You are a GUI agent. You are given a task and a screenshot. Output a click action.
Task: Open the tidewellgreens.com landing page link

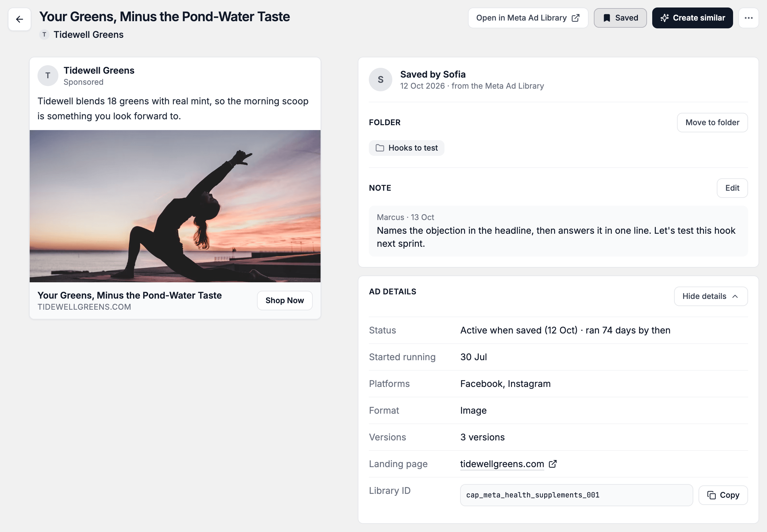[x=502, y=464]
